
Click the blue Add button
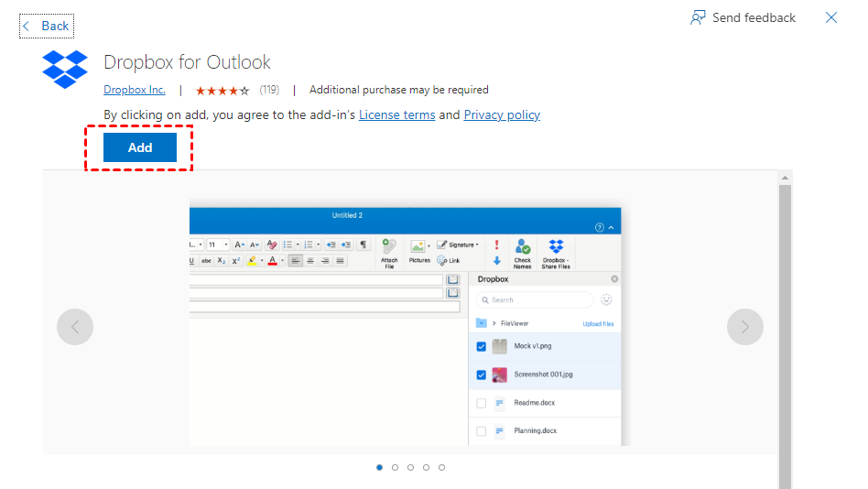(x=140, y=147)
